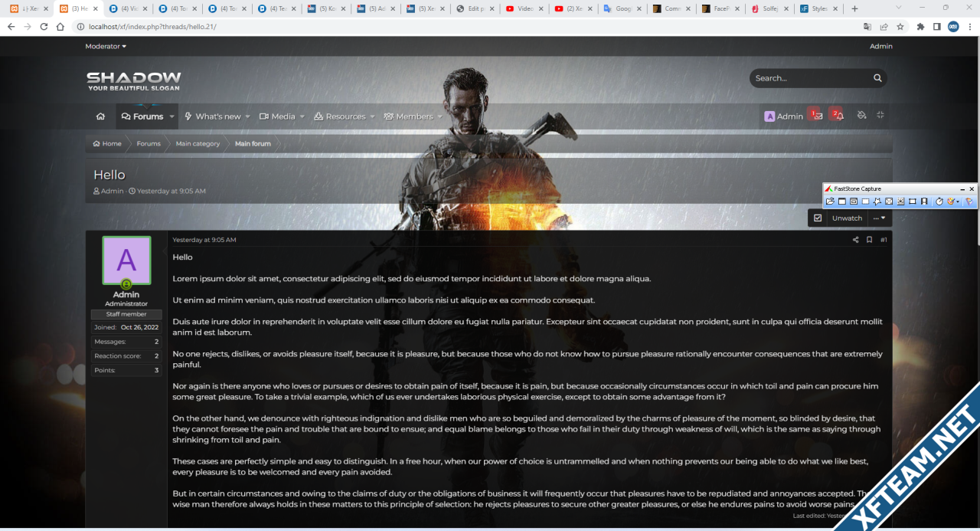This screenshot has height=531, width=980.
Task: Open the Admin account menu in navbar
Action: tap(783, 116)
